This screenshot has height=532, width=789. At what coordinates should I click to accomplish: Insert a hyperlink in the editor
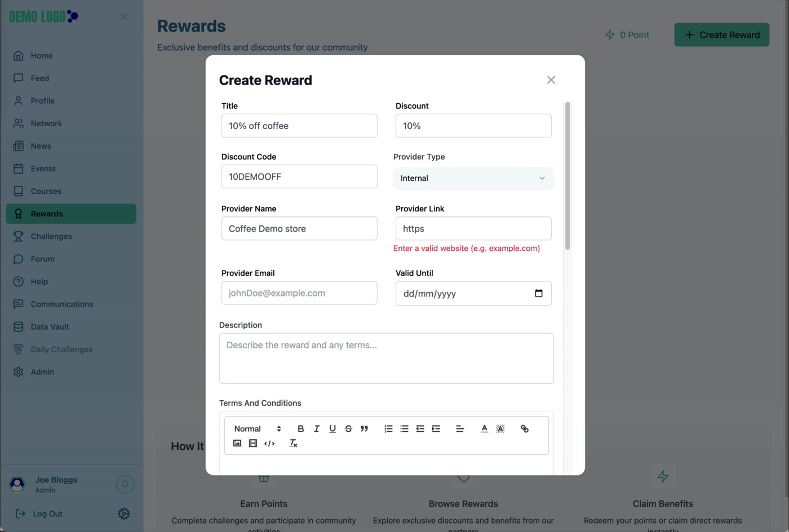tap(525, 429)
